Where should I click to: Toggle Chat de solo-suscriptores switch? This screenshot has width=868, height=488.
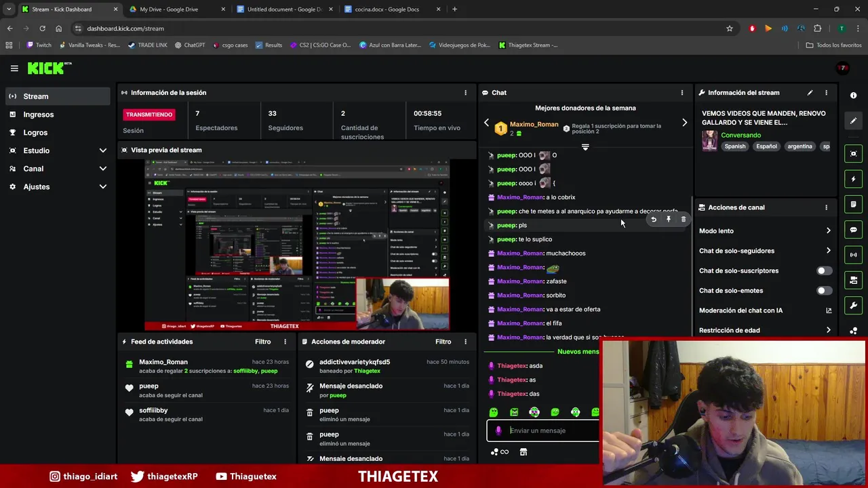click(823, 270)
